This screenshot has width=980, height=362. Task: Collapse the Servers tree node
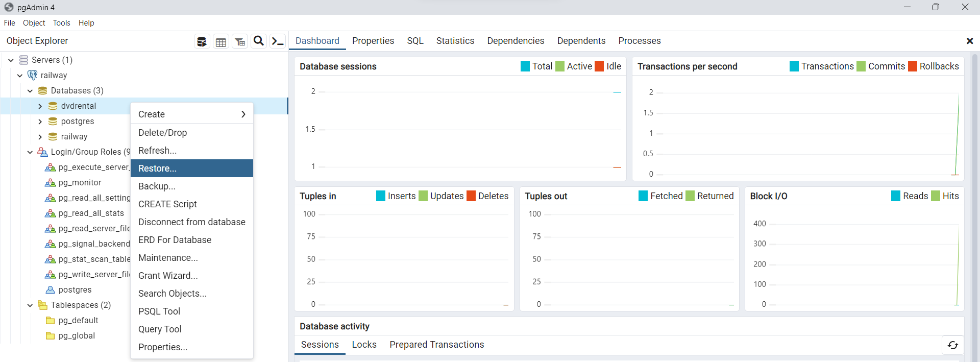[x=11, y=60]
